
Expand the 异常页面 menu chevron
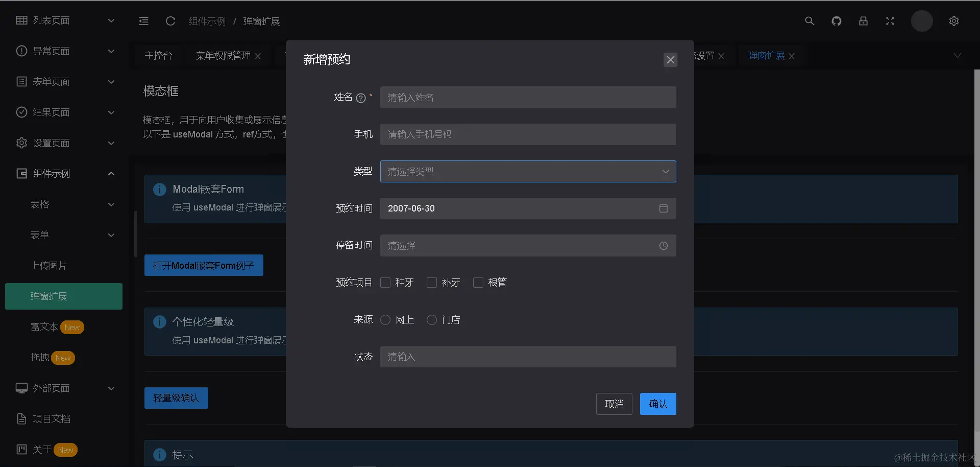pos(111,51)
